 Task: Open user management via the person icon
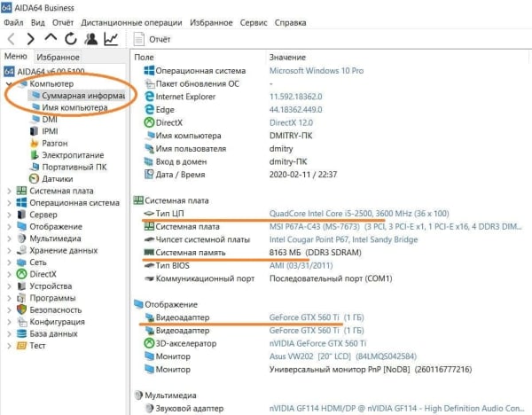[91, 39]
